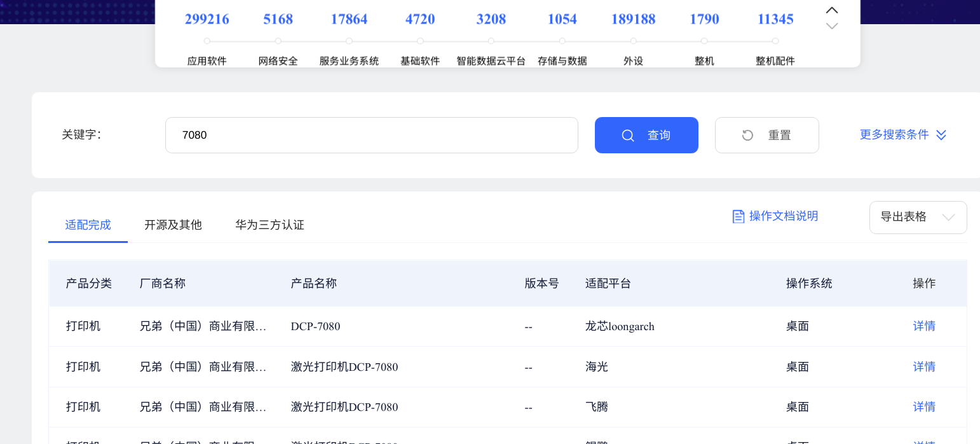This screenshot has height=444, width=980.
Task: Open 详情 for the 飞腾 row
Action: tap(924, 406)
